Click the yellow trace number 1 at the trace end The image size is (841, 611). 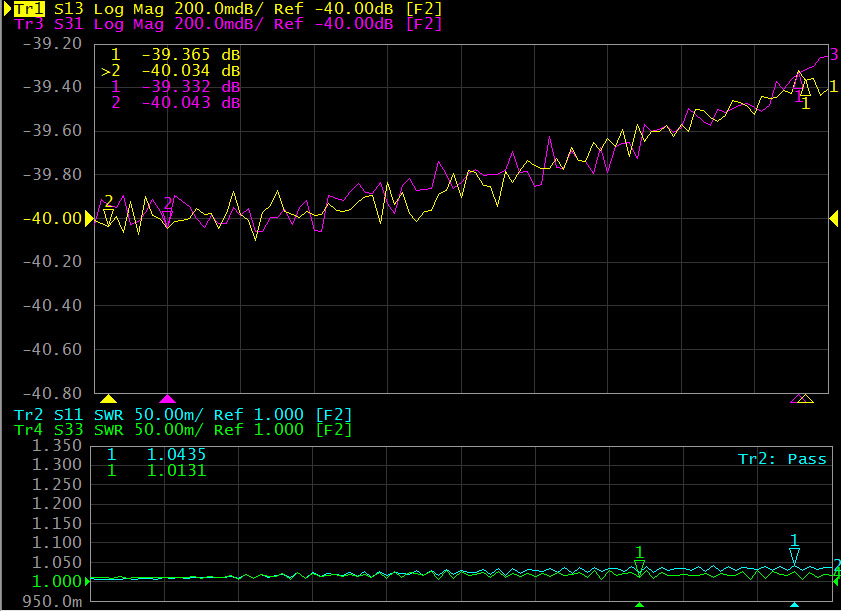coord(833,86)
